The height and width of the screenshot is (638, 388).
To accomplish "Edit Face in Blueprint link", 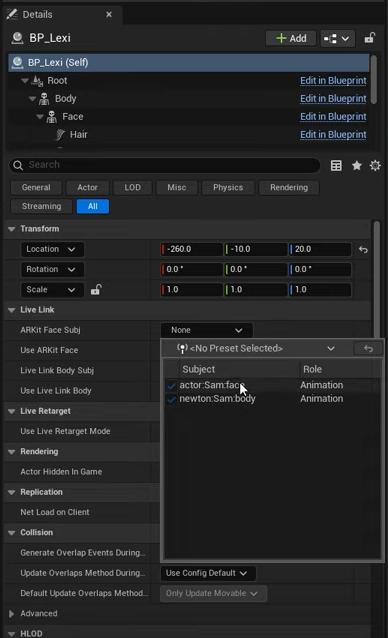I will (333, 116).
